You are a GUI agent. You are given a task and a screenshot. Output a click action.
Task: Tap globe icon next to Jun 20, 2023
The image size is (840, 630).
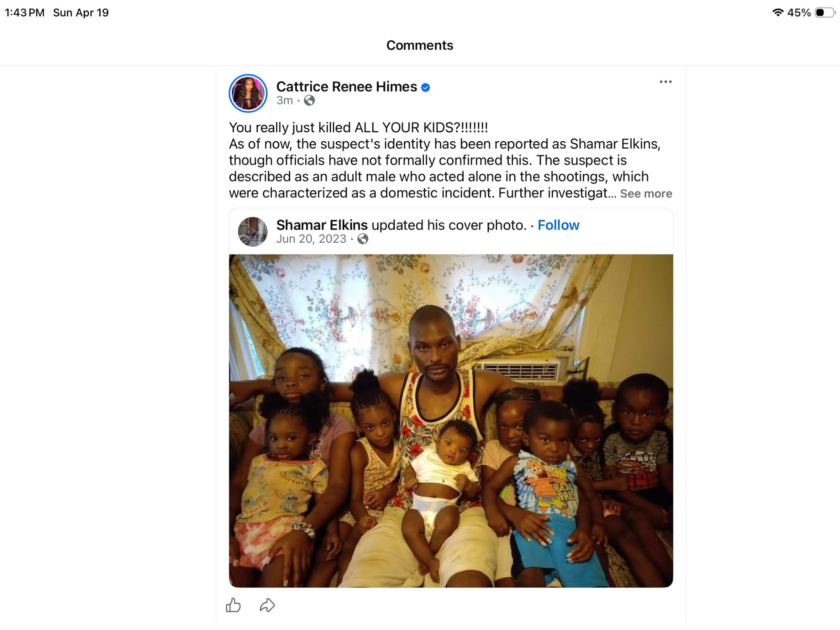point(363,239)
